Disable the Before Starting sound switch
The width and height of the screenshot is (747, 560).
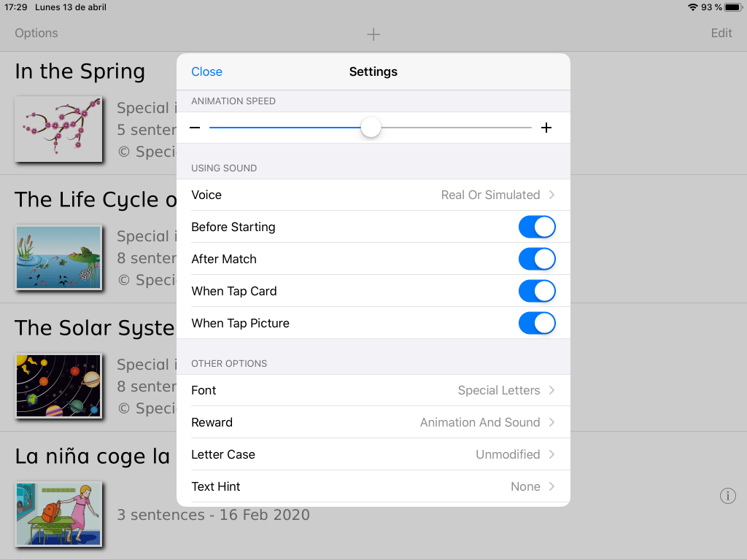(x=537, y=227)
